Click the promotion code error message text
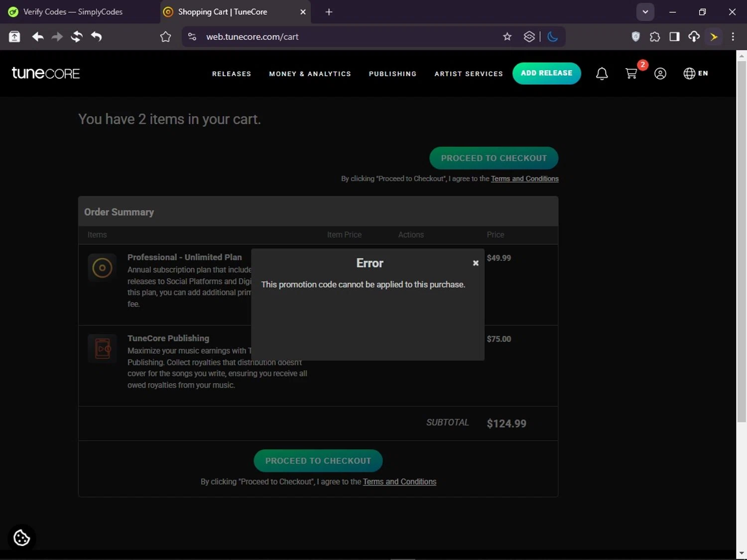Image resolution: width=747 pixels, height=560 pixels. point(363,285)
